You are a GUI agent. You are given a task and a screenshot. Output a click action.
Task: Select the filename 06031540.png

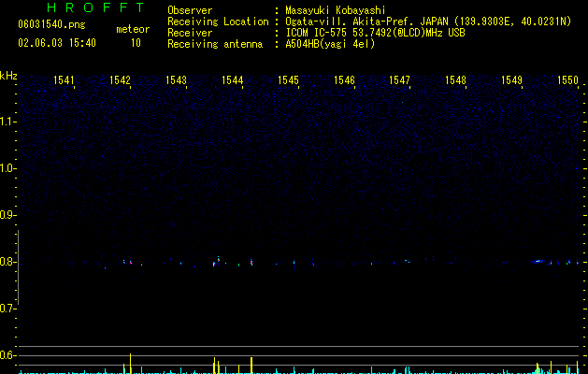point(51,24)
